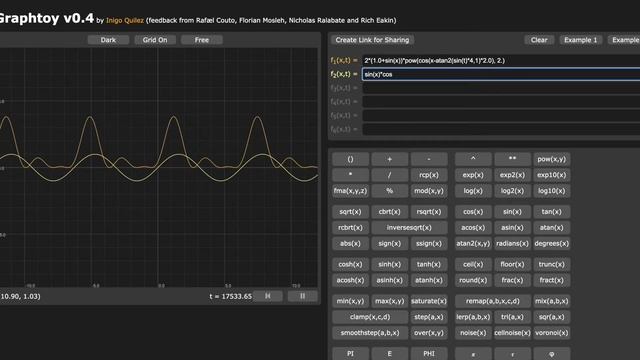Click the empty f3(x,t) formula field
The image size is (640, 360).
(x=501, y=88)
